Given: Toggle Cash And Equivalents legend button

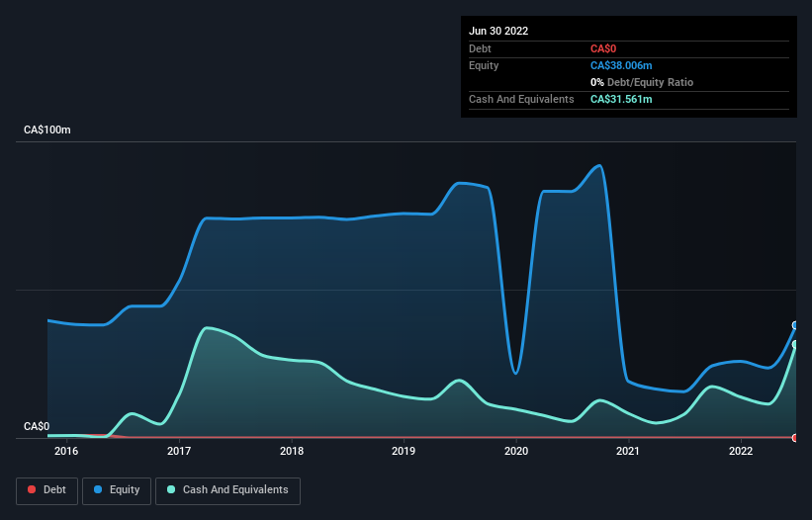Looking at the screenshot, I should point(227,490).
